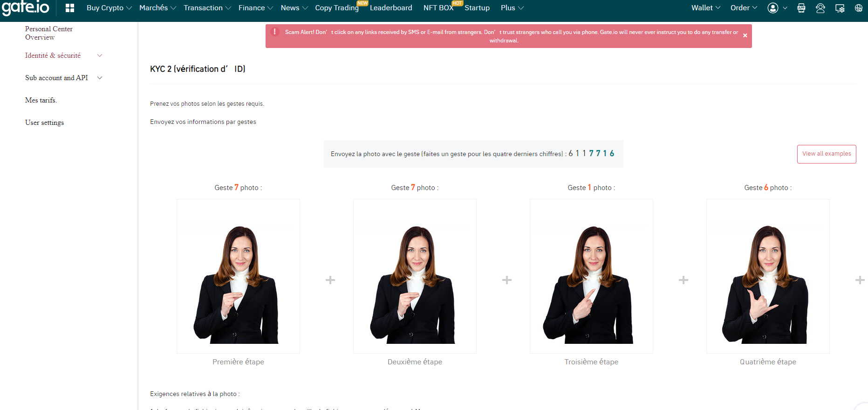The image size is (868, 410).
Task: Click the View all examples button
Action: point(827,154)
